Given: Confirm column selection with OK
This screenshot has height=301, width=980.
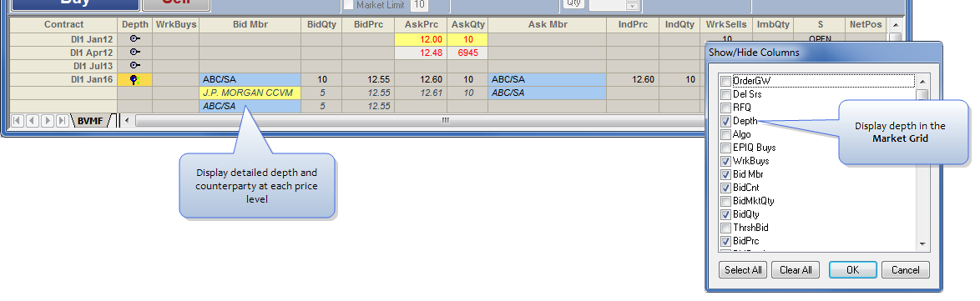Looking at the screenshot, I should (x=852, y=270).
